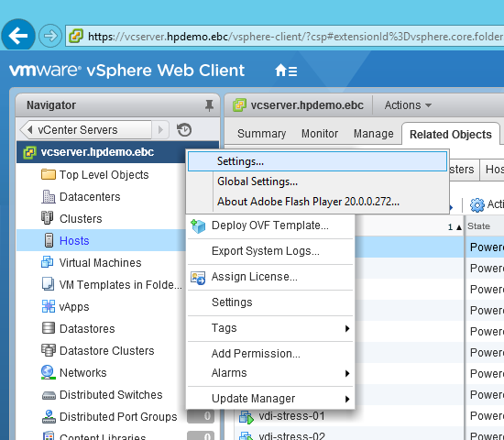Open Networks in Navigator
Image resolution: width=504 pixels, height=440 pixels.
[x=82, y=373]
